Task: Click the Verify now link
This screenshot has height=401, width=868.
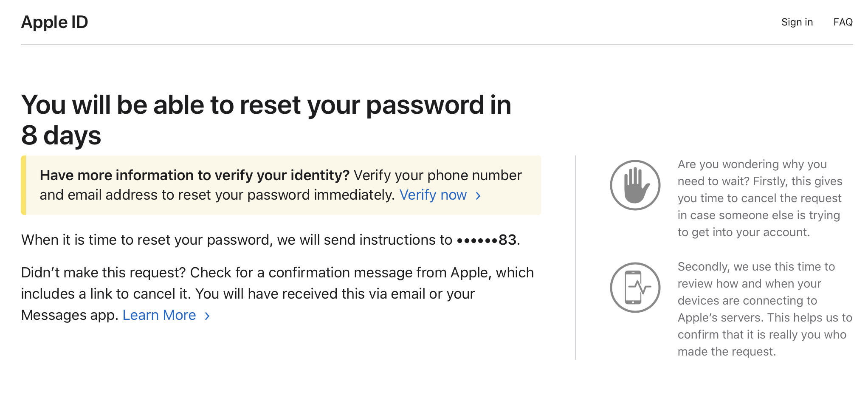Action: click(x=433, y=195)
